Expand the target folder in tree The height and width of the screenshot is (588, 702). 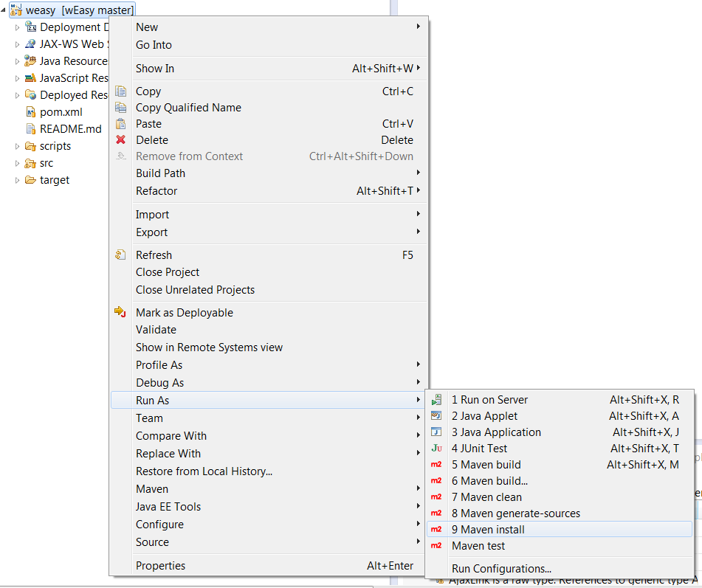click(18, 180)
